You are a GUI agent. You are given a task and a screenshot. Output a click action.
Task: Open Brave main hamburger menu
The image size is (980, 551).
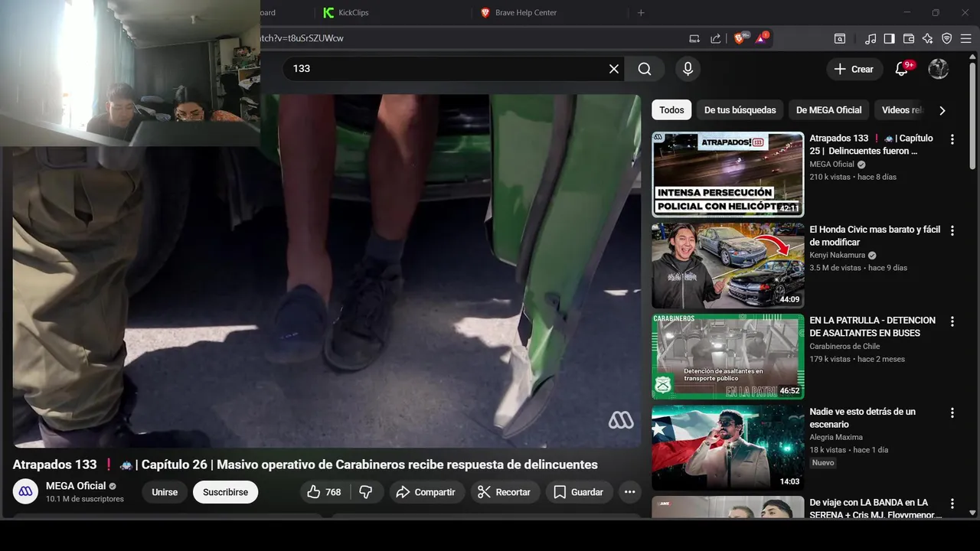[966, 38]
